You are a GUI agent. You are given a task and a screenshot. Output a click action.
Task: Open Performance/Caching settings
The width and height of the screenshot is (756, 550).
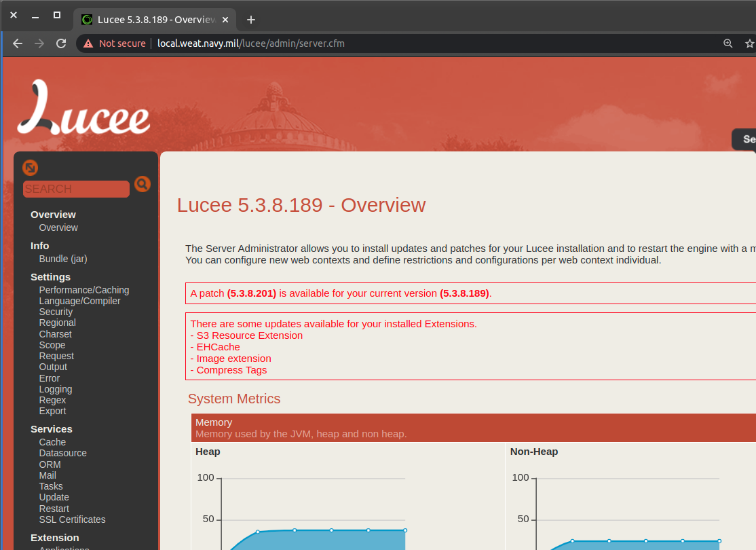pyautogui.click(x=84, y=290)
